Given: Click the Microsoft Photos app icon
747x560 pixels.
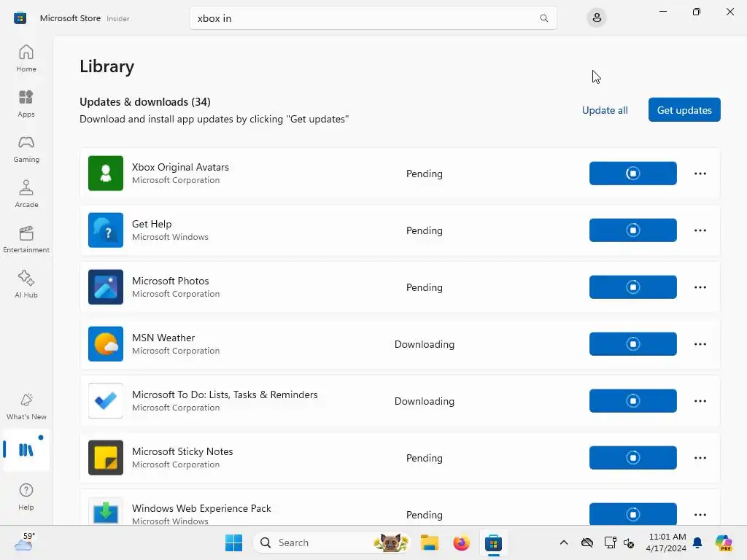Looking at the screenshot, I should click(106, 287).
